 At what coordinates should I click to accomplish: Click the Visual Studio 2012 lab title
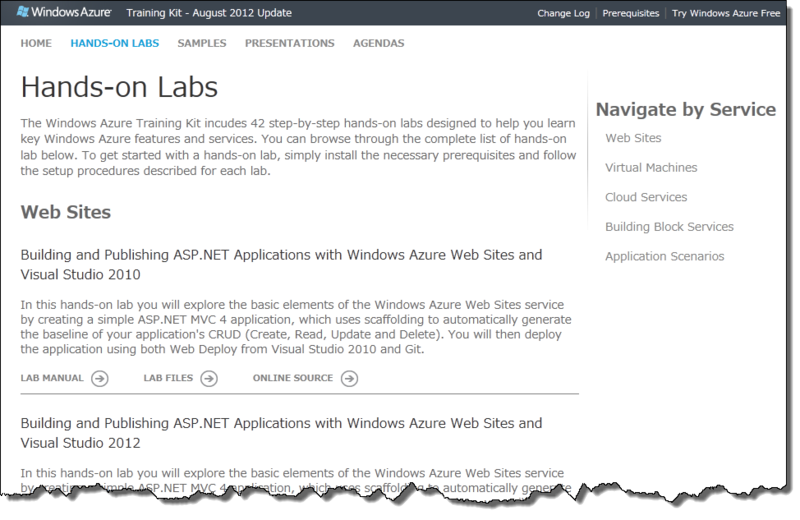point(281,433)
